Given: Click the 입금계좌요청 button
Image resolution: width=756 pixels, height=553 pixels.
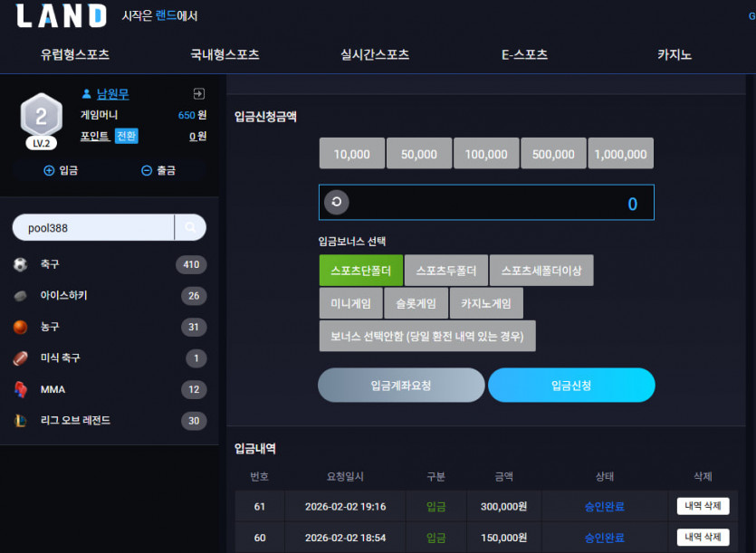Looking at the screenshot, I should click(x=401, y=386).
